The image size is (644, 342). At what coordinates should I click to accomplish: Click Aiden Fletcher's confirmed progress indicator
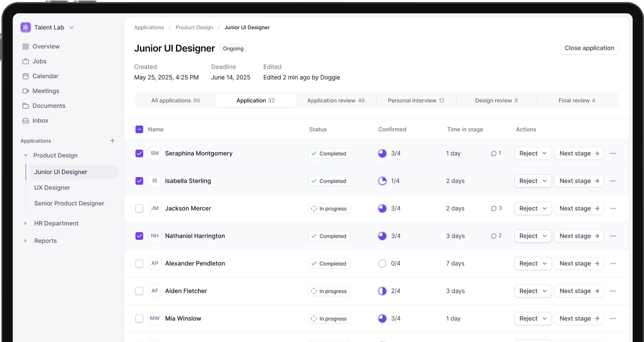(x=383, y=291)
